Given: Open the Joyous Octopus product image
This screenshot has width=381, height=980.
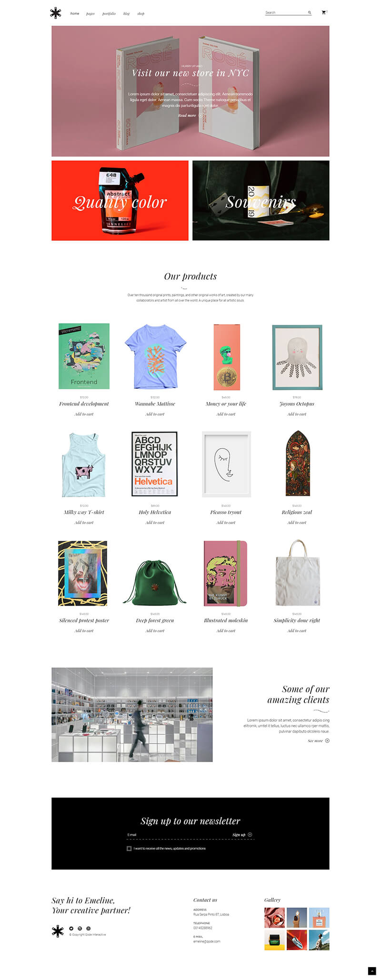Looking at the screenshot, I should pyautogui.click(x=297, y=357).
